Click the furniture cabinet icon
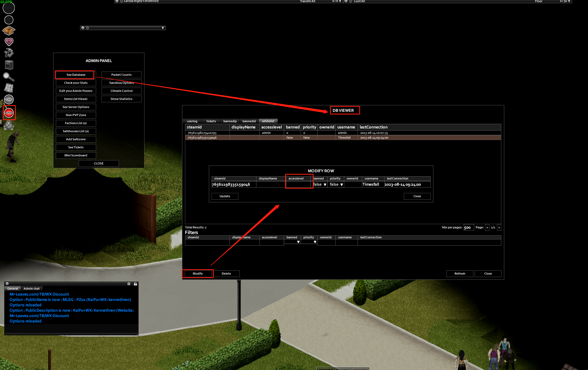 [9, 65]
